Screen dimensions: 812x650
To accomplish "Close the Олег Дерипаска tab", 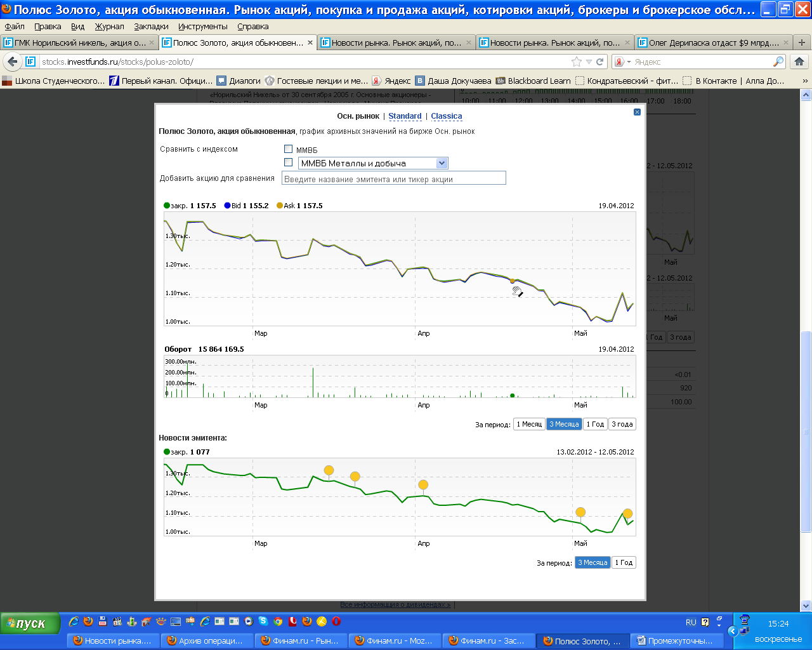I will pyautogui.click(x=786, y=43).
